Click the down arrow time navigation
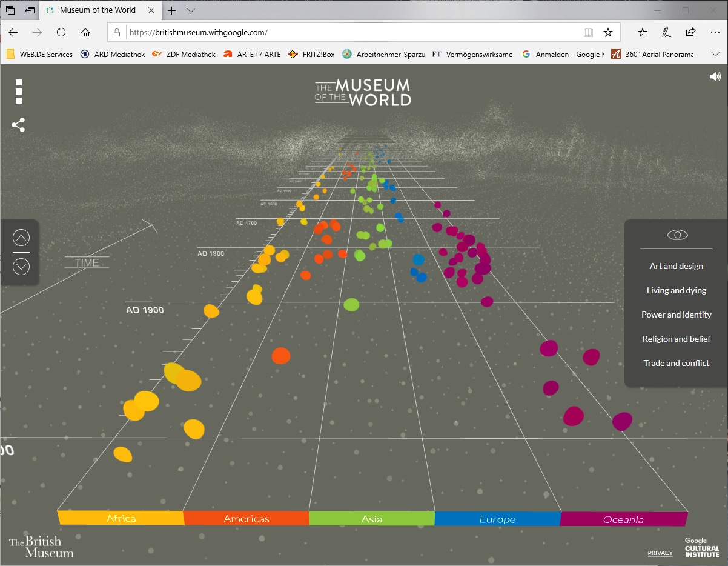Image resolution: width=728 pixels, height=566 pixels. (x=21, y=267)
